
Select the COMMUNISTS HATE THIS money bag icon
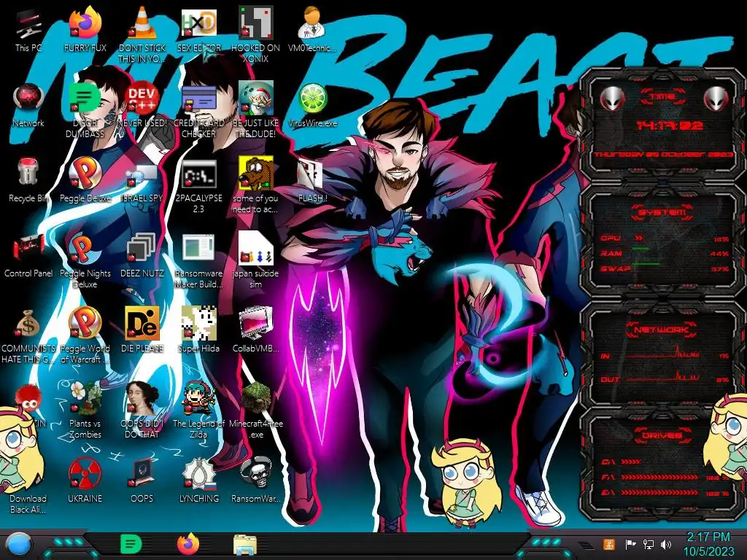tap(28, 336)
